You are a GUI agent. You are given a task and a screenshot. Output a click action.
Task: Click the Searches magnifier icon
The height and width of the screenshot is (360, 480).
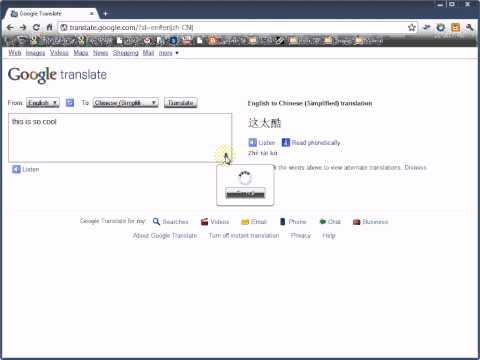pyautogui.click(x=156, y=222)
